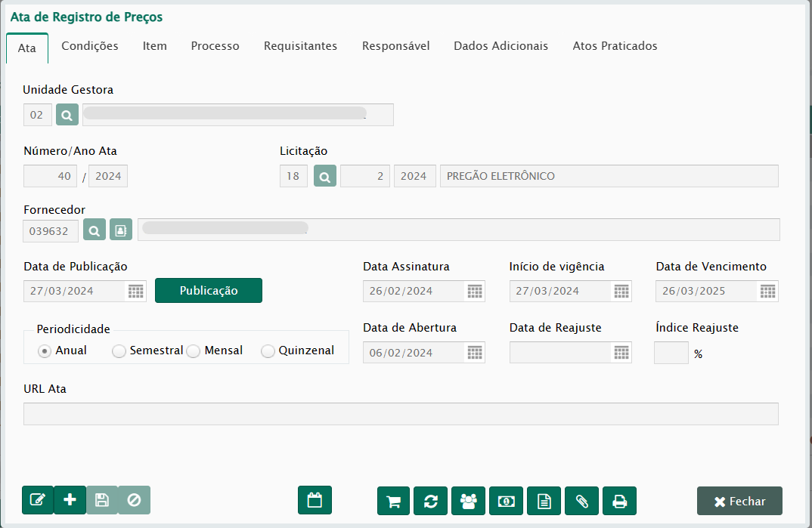Click into the URL Ata field
This screenshot has width=812, height=528.
click(x=401, y=414)
